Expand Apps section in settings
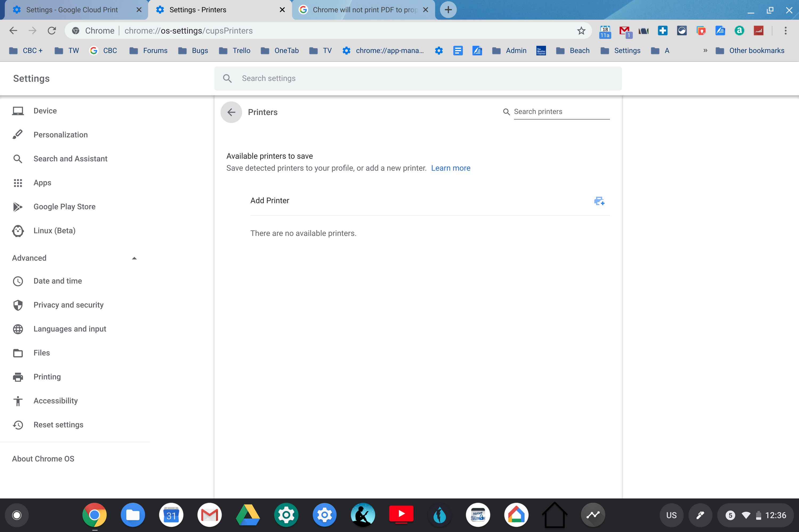Viewport: 799px width, 532px height. click(42, 182)
